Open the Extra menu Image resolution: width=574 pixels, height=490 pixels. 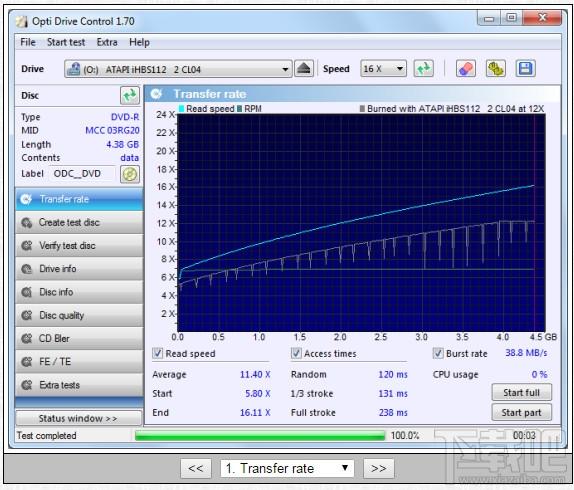point(107,42)
